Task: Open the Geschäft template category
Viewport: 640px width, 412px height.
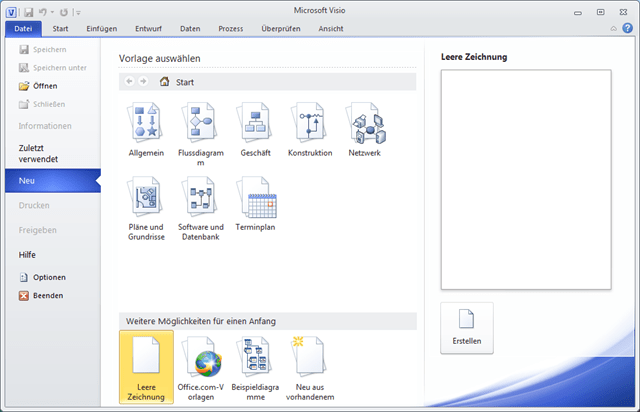Action: (x=255, y=130)
